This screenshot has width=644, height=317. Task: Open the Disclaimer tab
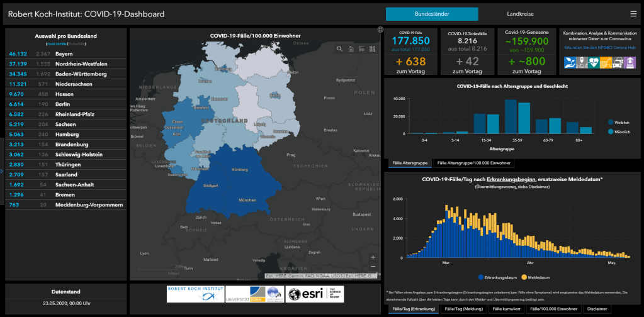598,309
